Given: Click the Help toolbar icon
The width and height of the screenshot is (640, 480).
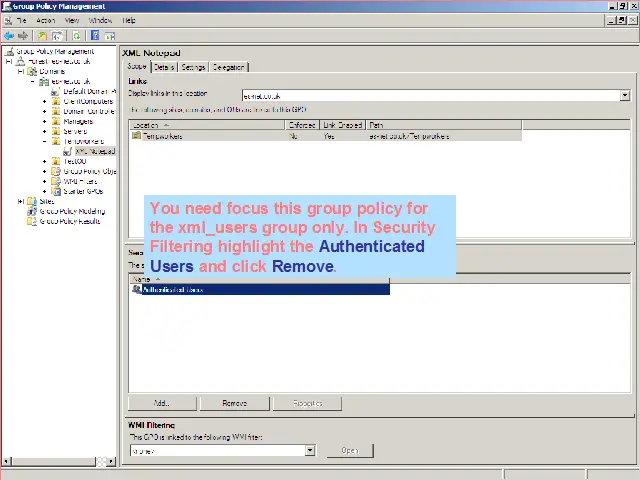Looking at the screenshot, I should [95, 36].
